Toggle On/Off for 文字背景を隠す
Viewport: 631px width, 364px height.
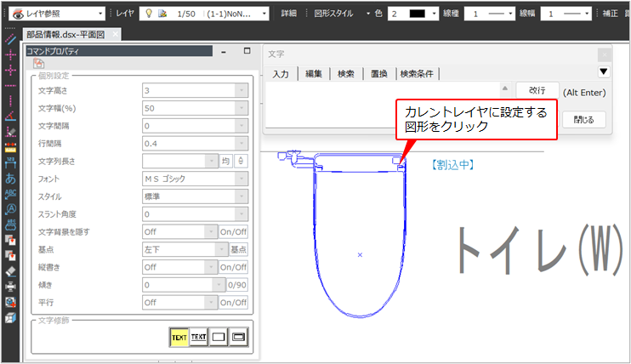pyautogui.click(x=233, y=231)
